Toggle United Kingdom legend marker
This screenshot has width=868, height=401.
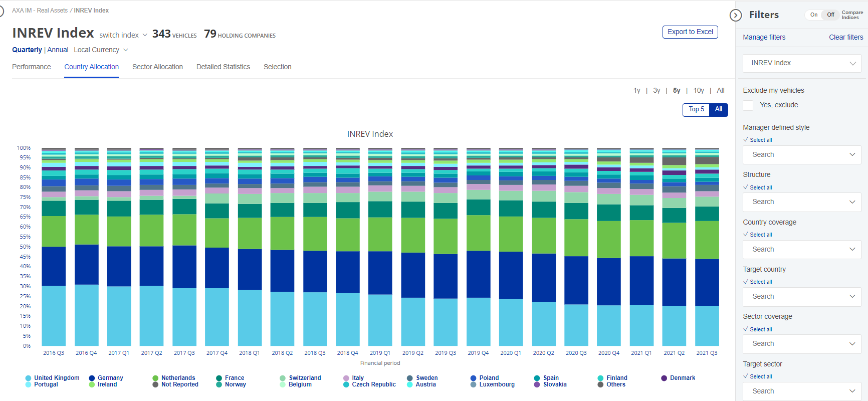28,378
